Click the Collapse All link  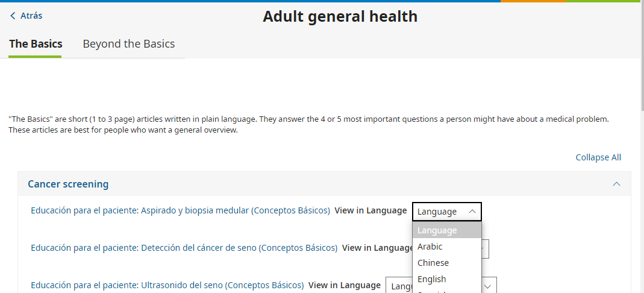click(598, 157)
